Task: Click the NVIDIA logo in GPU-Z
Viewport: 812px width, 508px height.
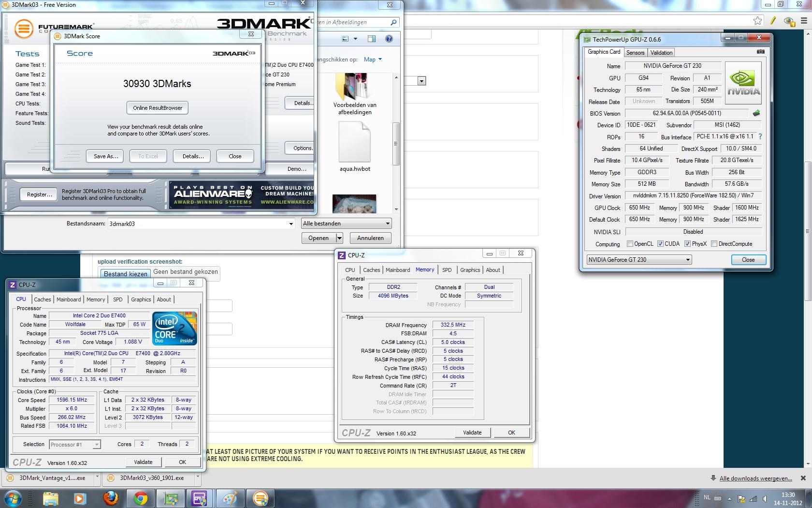Action: [743, 83]
